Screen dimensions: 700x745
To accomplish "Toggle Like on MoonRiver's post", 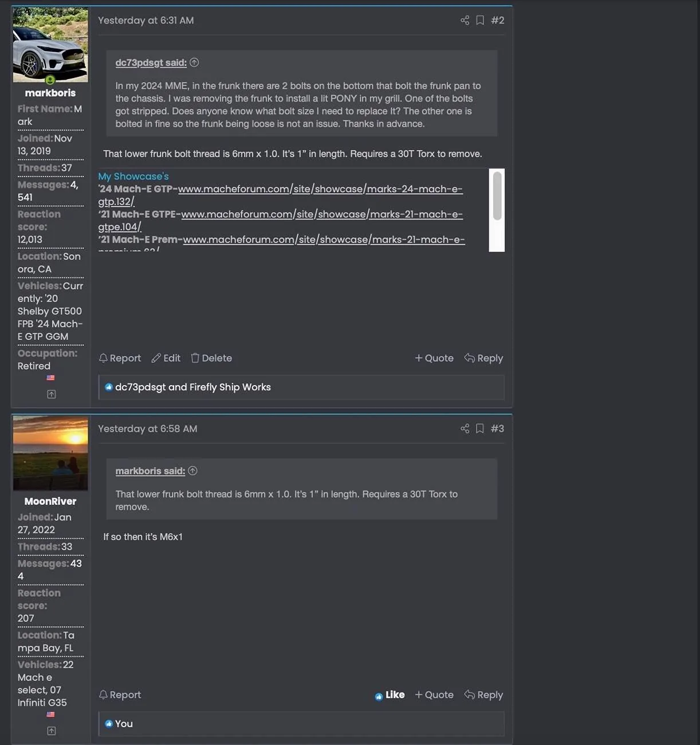I will point(390,695).
